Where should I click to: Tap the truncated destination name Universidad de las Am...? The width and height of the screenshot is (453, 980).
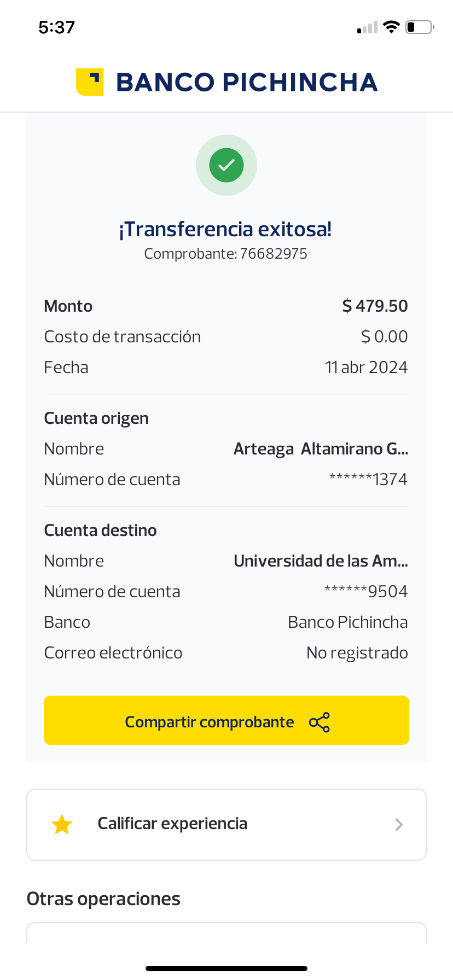[321, 561]
